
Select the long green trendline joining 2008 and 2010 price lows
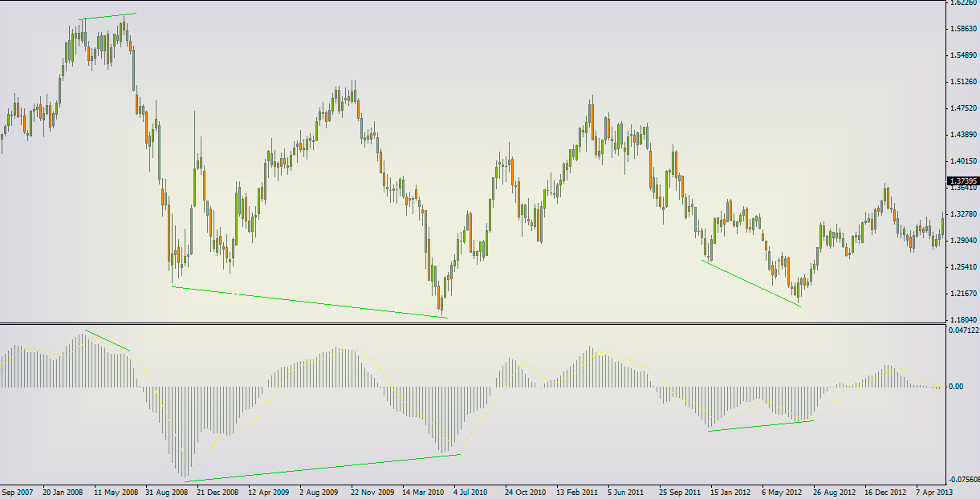point(310,302)
